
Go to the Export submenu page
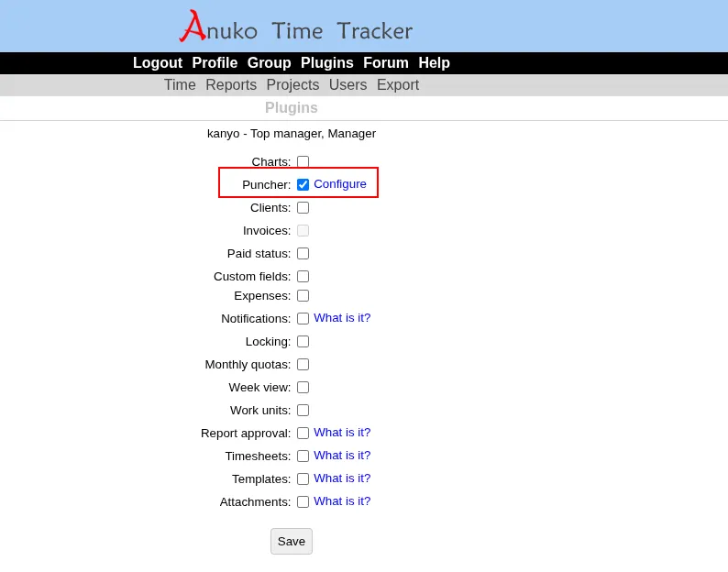tap(398, 85)
